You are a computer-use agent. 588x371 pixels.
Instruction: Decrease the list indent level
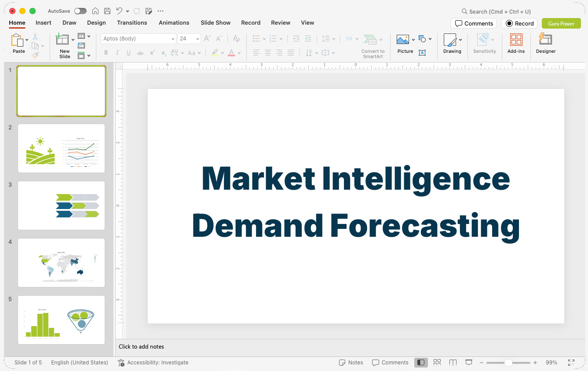pos(296,39)
